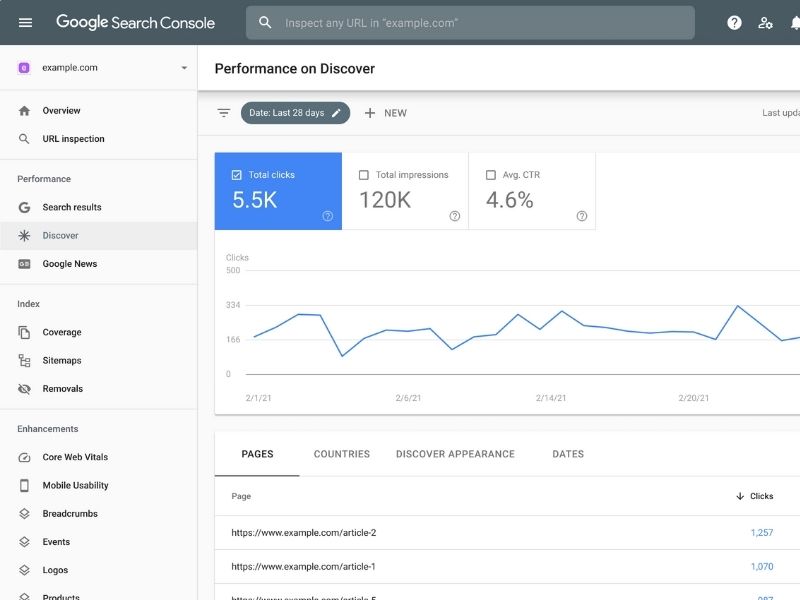Click the filter lines icon
This screenshot has height=600, width=800.
click(x=223, y=113)
